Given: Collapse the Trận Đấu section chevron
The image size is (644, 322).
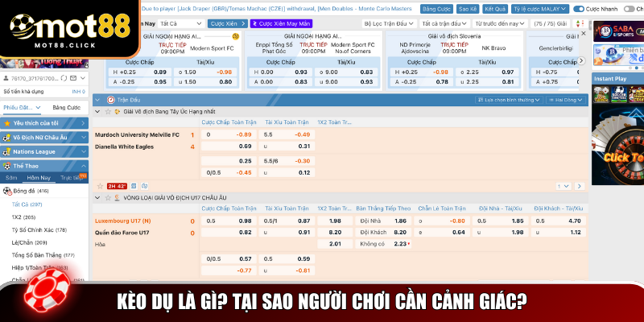Looking at the screenshot, I should coord(98,100).
